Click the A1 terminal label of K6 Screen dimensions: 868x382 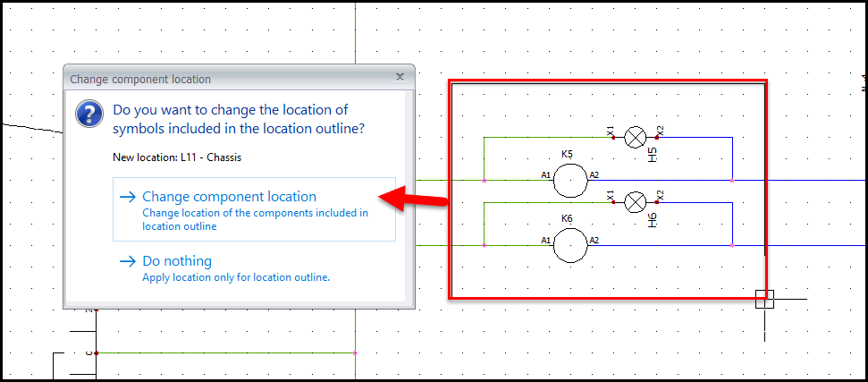click(x=546, y=241)
